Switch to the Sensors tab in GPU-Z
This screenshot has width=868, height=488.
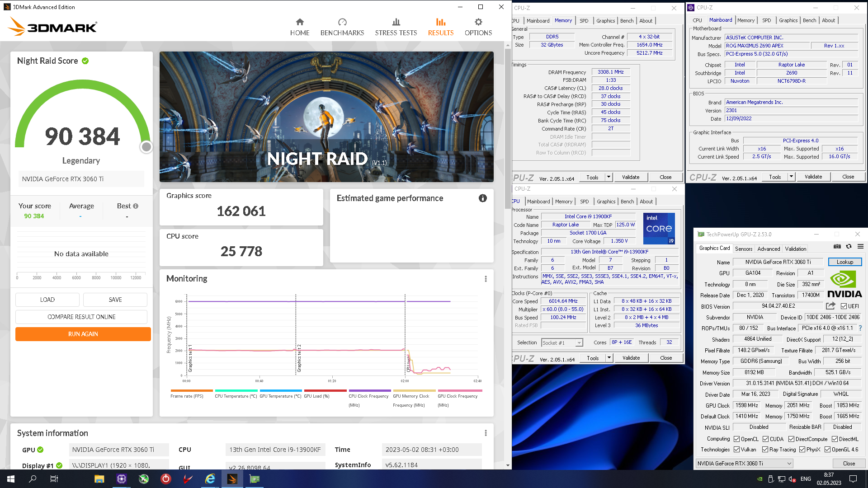744,249
